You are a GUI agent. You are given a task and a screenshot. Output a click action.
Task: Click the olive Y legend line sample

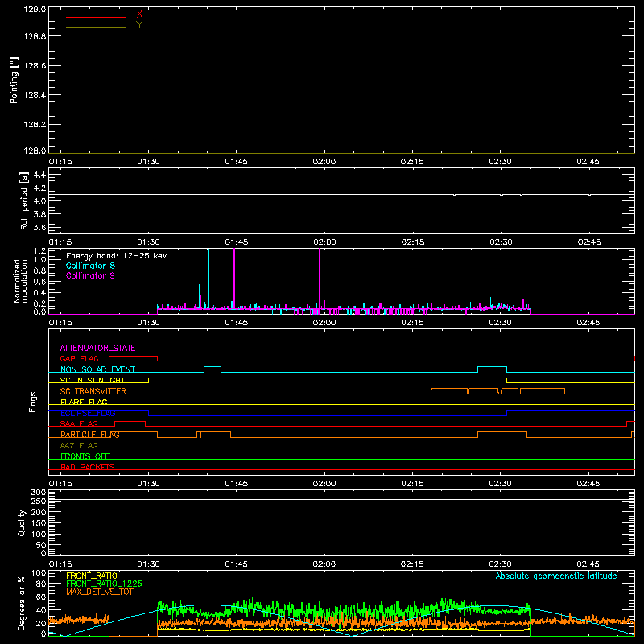click(96, 27)
